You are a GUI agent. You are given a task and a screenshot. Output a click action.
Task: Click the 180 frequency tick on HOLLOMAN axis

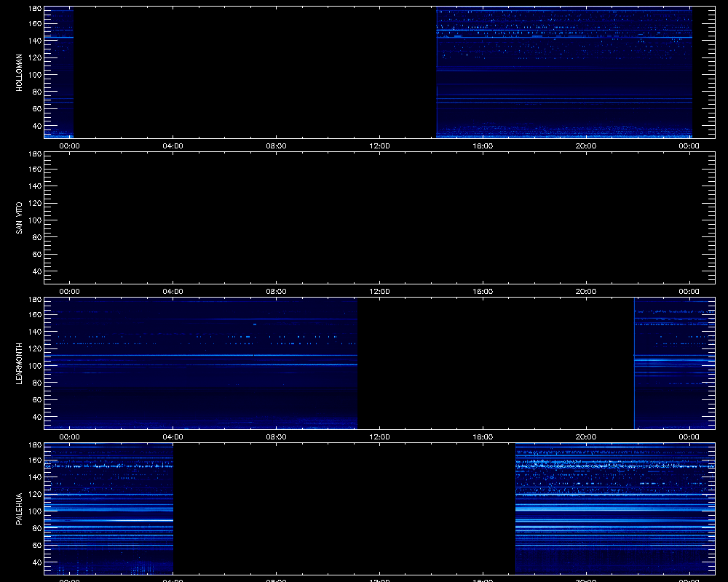tap(35, 8)
